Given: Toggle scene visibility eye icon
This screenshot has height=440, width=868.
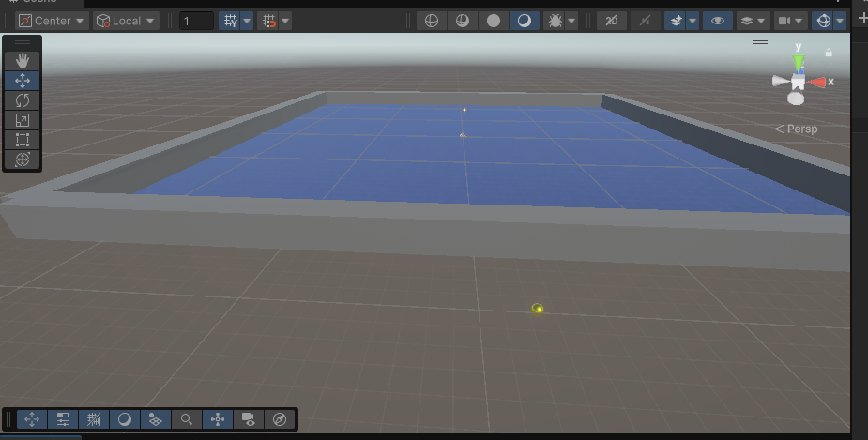Looking at the screenshot, I should (x=718, y=21).
